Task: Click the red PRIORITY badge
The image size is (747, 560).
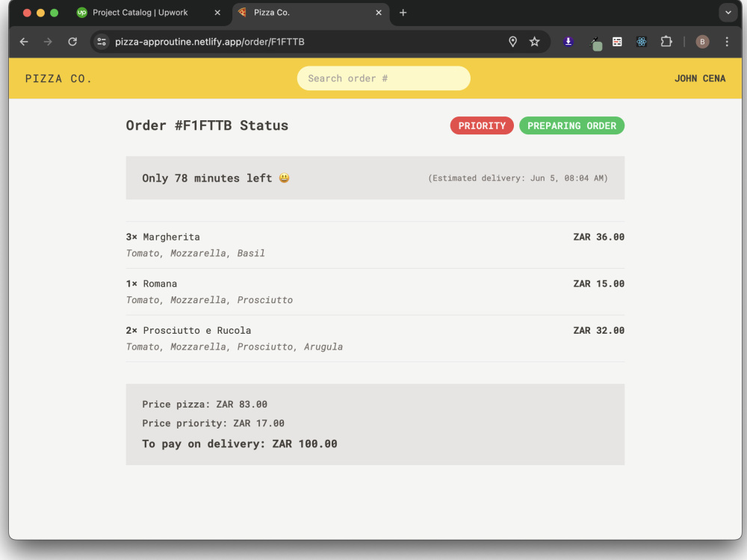Action: [482, 125]
